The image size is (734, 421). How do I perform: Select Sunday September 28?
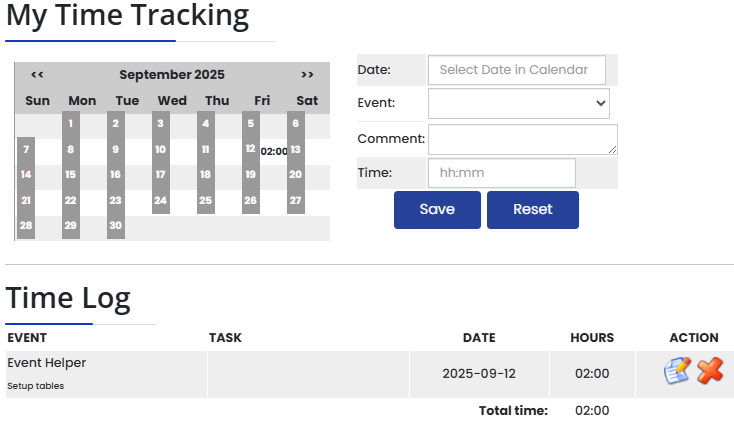click(x=26, y=226)
